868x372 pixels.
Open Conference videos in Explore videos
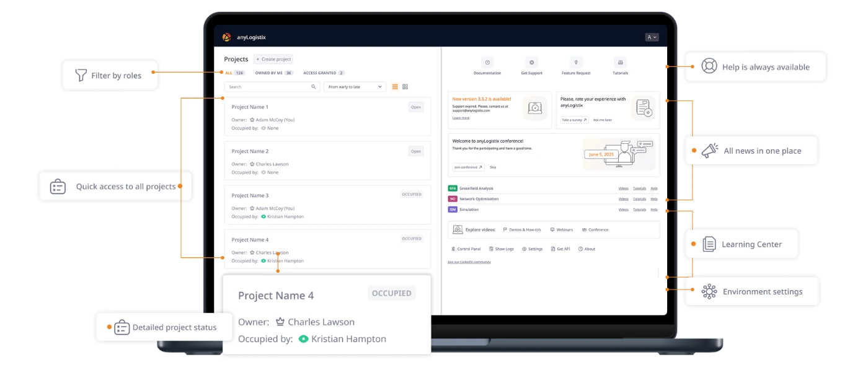[x=595, y=230]
